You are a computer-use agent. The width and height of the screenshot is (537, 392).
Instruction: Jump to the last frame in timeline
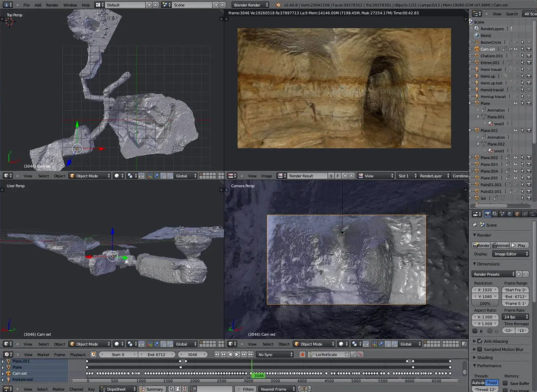coord(251,355)
